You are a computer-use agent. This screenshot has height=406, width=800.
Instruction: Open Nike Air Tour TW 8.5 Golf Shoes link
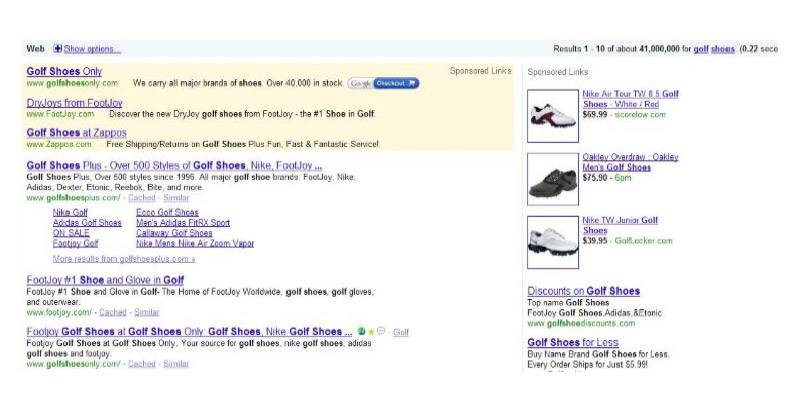(x=631, y=99)
